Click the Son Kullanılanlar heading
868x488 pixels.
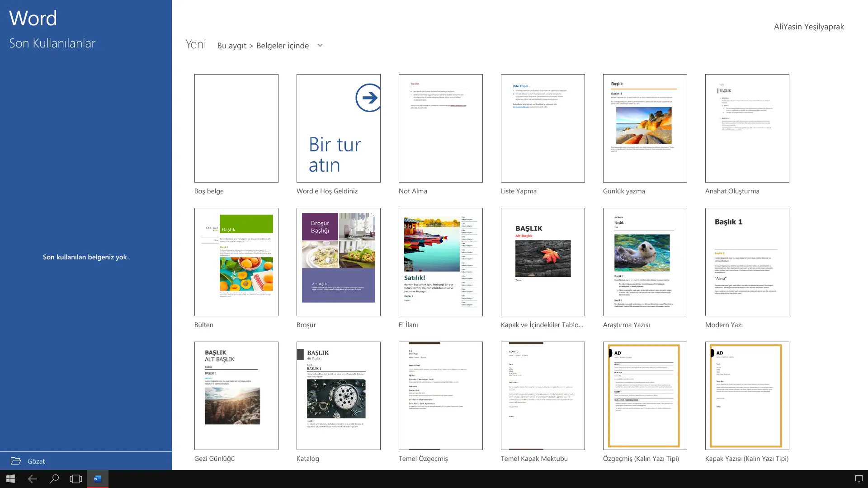[x=52, y=43]
